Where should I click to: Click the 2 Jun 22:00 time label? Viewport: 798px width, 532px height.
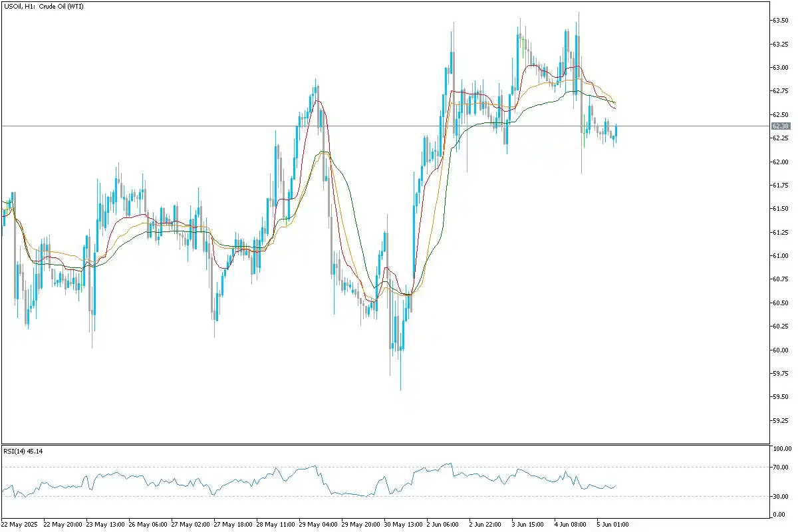pos(485,525)
